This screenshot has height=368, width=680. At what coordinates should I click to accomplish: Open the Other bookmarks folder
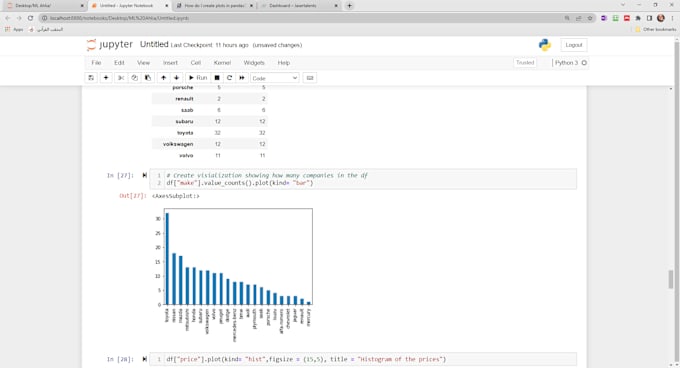(x=656, y=29)
